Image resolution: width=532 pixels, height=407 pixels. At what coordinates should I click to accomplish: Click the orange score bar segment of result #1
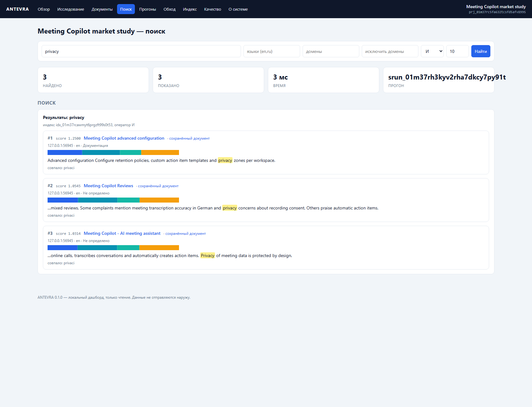point(160,152)
